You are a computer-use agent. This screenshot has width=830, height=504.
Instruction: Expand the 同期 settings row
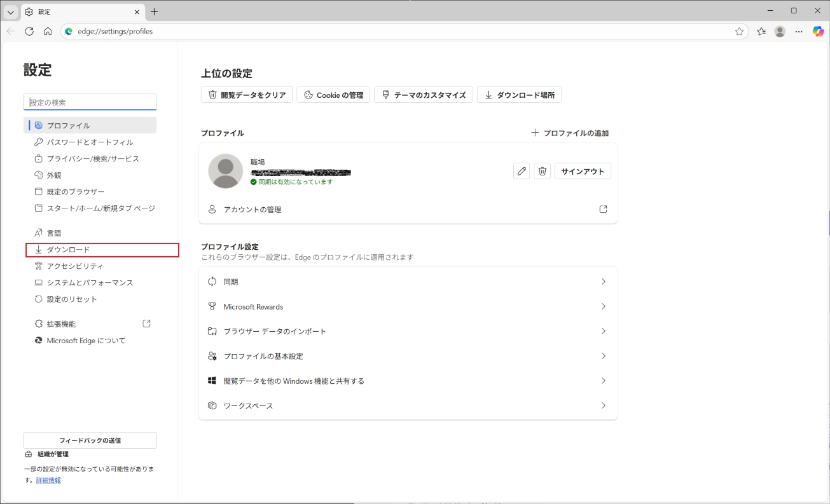(408, 282)
